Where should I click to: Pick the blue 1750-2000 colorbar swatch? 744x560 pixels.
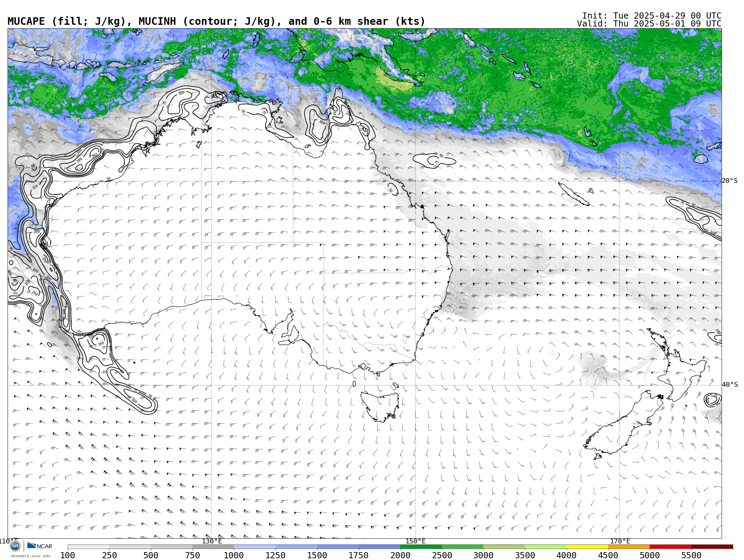tap(379, 547)
